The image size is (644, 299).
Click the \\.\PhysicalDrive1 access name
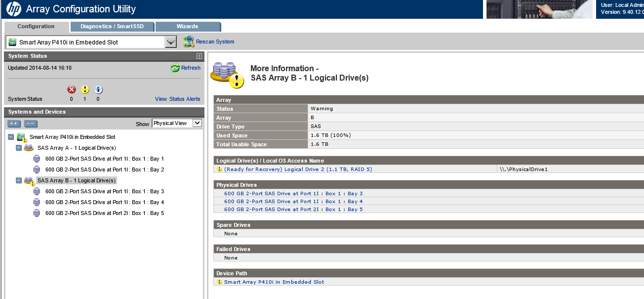pos(523,169)
